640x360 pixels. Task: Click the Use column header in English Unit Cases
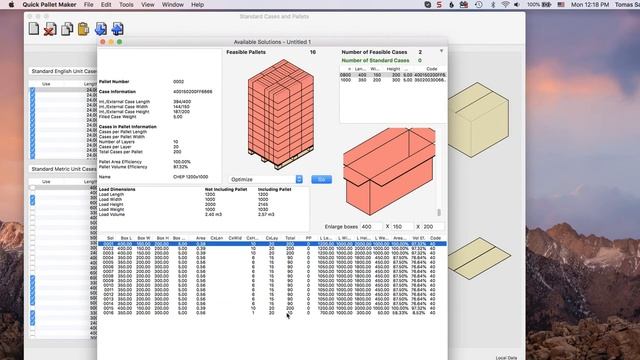tap(46, 84)
